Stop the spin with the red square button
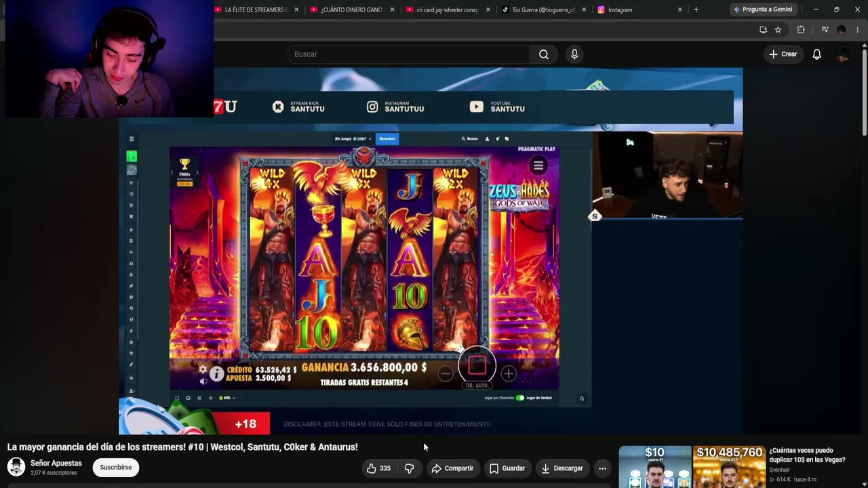Viewport: 868px width, 488px height. [x=477, y=366]
